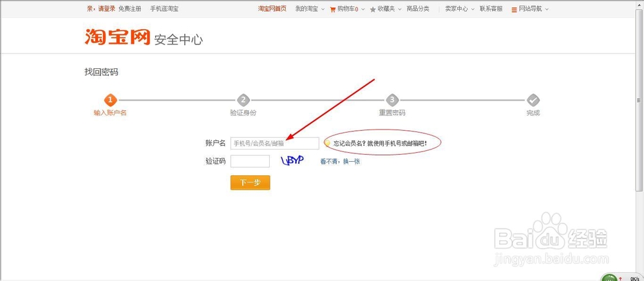Focus the 验证码 input field
Screen dimensions: 644x281
(x=250, y=161)
